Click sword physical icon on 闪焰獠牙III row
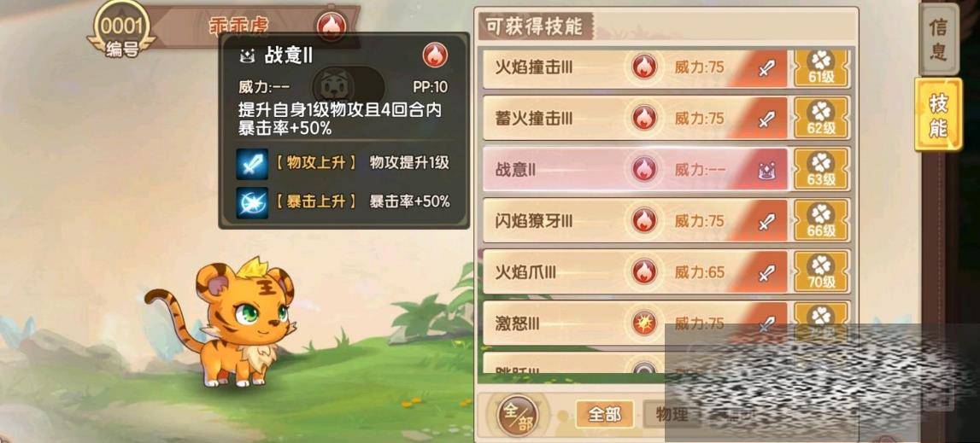This screenshot has width=980, height=443. pyautogui.click(x=766, y=221)
